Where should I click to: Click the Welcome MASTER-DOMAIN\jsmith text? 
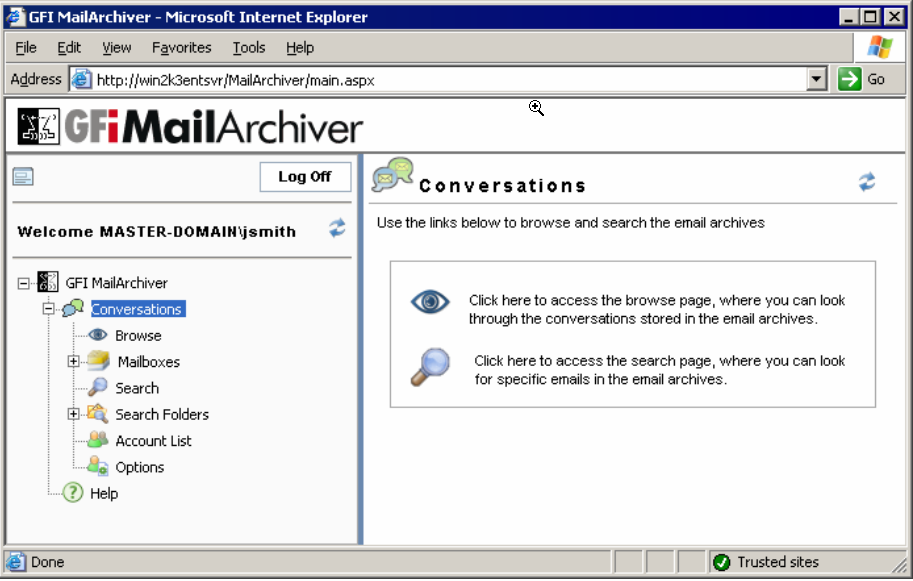click(x=157, y=232)
